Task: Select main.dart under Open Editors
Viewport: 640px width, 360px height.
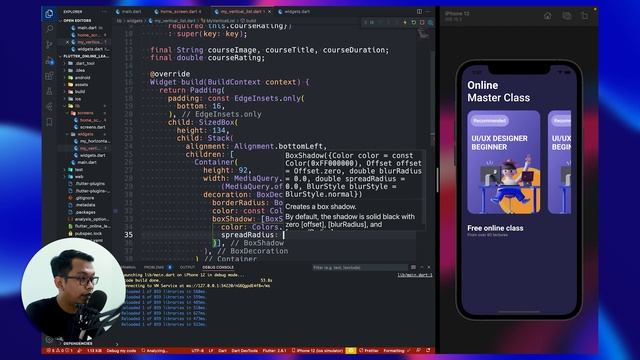Action: (87, 28)
